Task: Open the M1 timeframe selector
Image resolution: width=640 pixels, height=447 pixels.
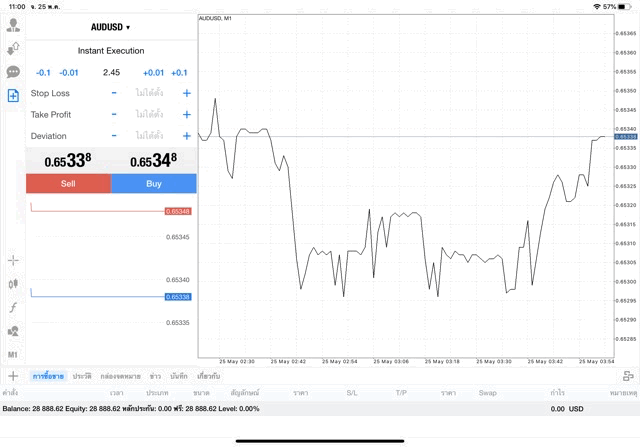Action: click(13, 354)
